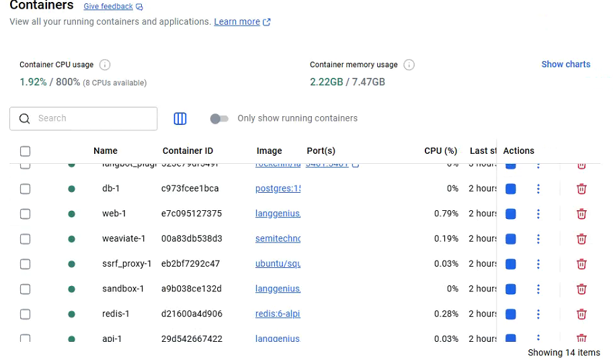Screen dimensions: 613x364
Task: Open the redis:6-alpine image link
Action: (278, 314)
